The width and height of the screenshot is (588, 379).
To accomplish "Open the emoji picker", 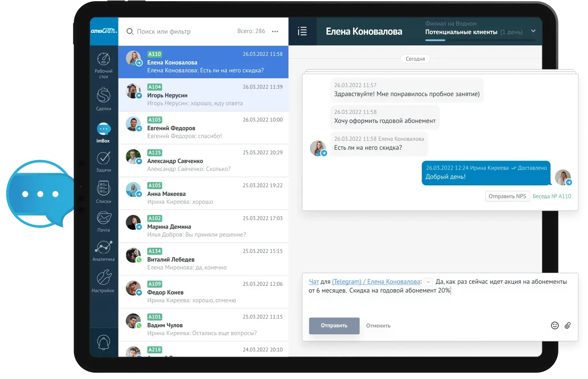I will point(555,325).
